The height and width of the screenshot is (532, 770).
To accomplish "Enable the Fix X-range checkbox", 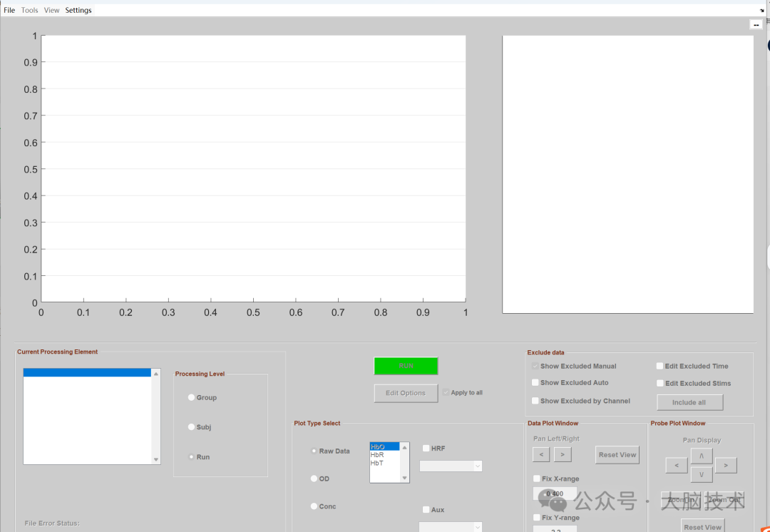I will click(537, 479).
